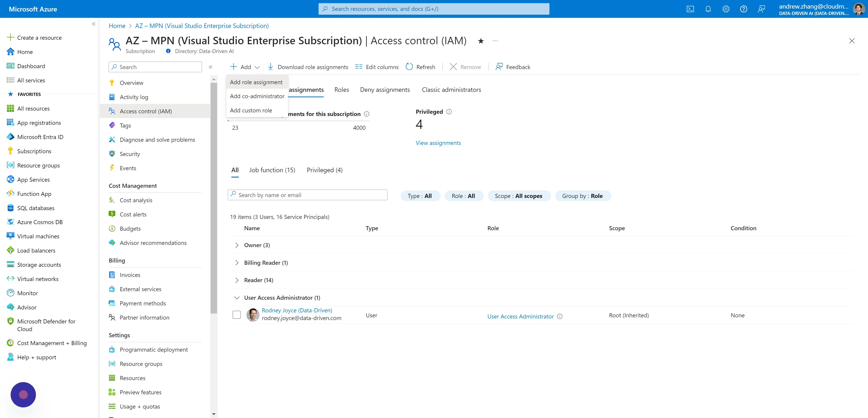This screenshot has width=868, height=418.
Task: Click the user account avatar in header
Action: click(859, 9)
